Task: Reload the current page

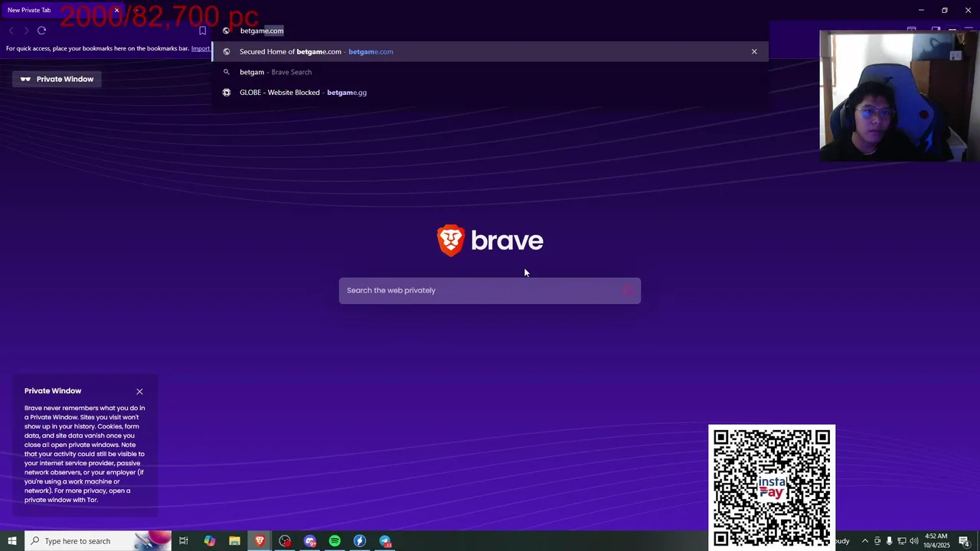Action: (41, 31)
